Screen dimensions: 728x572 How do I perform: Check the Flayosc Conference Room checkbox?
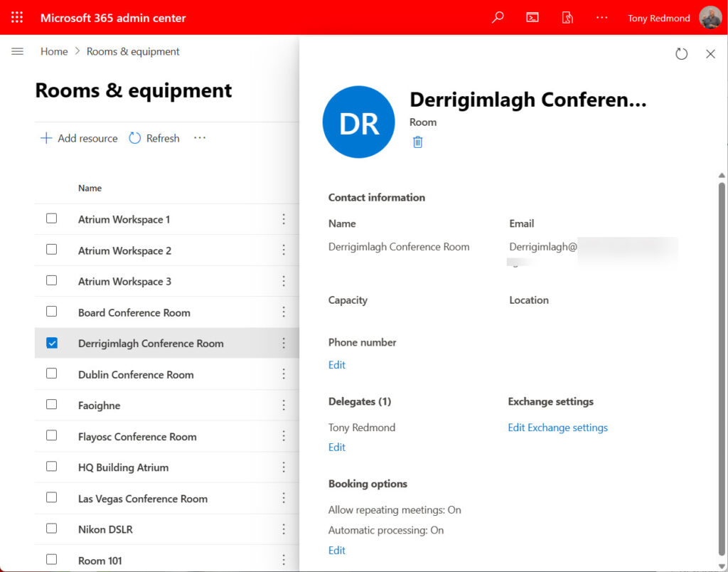click(51, 435)
